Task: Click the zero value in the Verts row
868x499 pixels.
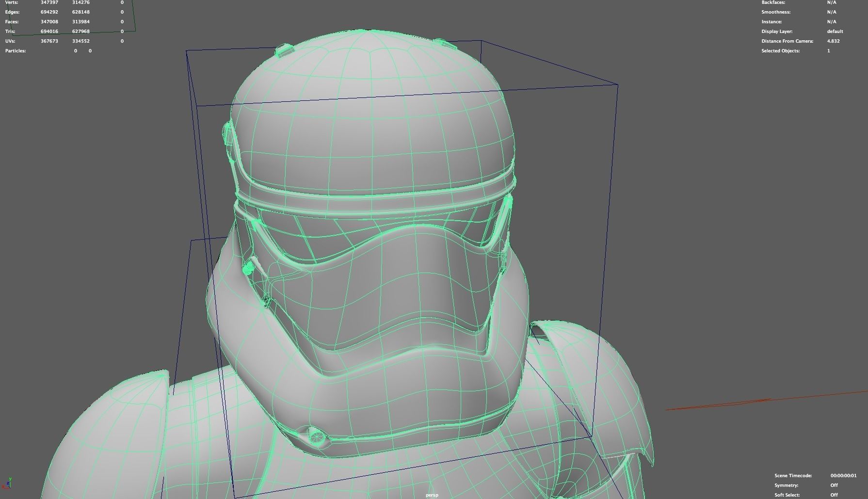Action: [122, 2]
